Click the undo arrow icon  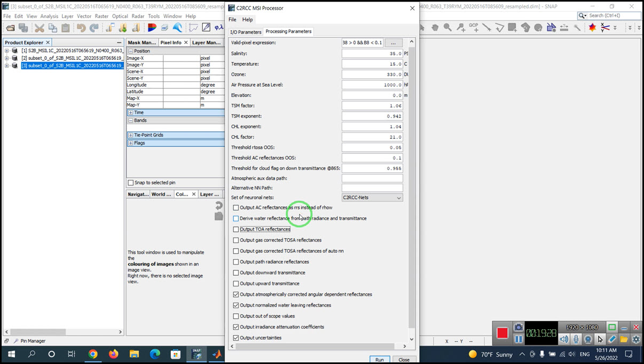[x=81, y=28]
